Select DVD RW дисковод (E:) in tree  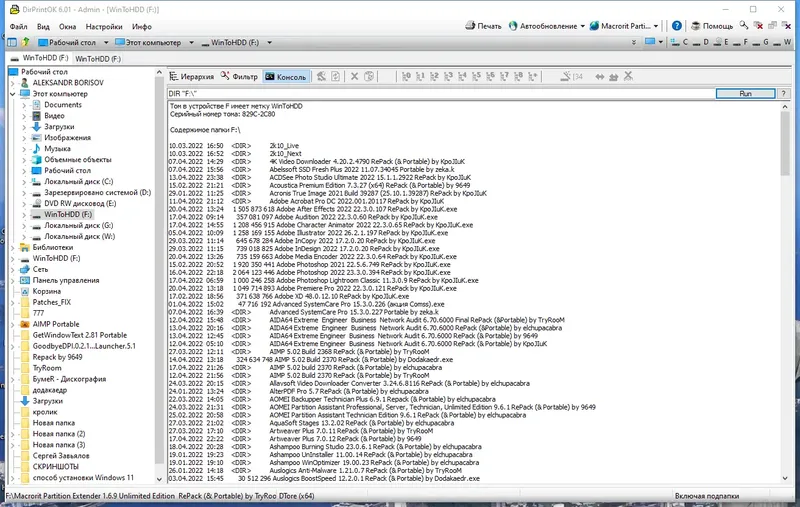[80, 204]
